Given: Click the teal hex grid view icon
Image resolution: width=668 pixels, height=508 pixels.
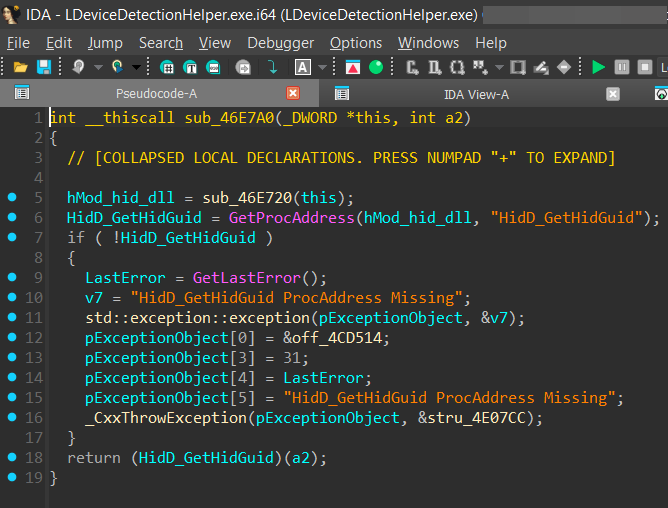Looking at the screenshot, I should pos(167,67).
